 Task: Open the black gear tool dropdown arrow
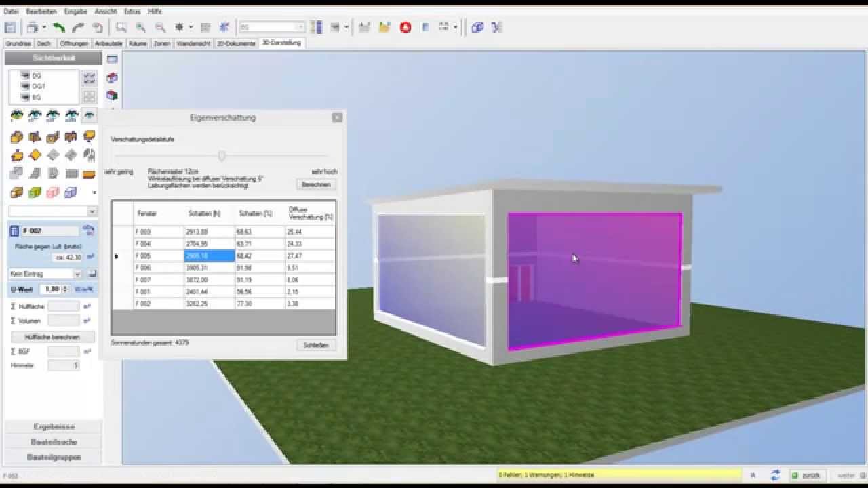(191, 27)
